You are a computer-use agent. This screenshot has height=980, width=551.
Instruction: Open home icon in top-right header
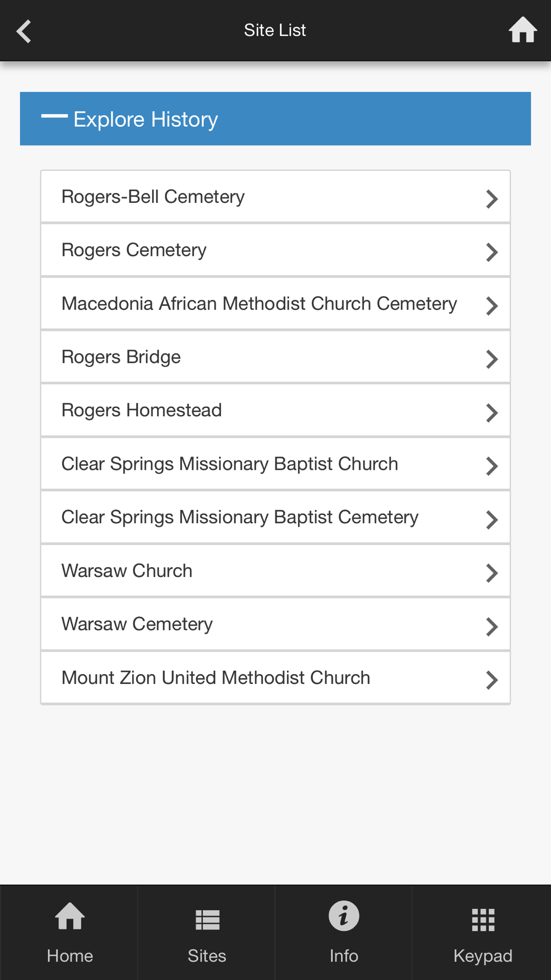tap(522, 30)
